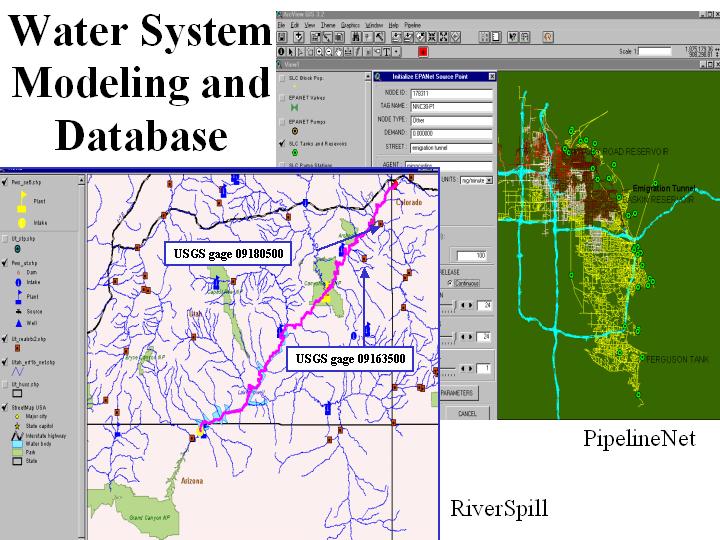Click the NODE TYPE field
Image resolution: width=720 pixels, height=540 pixels.
pos(452,120)
